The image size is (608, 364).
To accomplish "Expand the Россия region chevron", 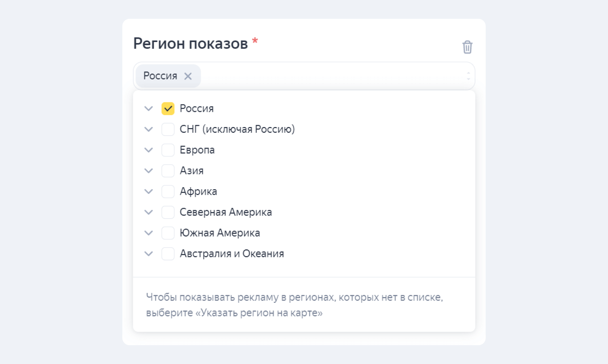I will [x=148, y=109].
